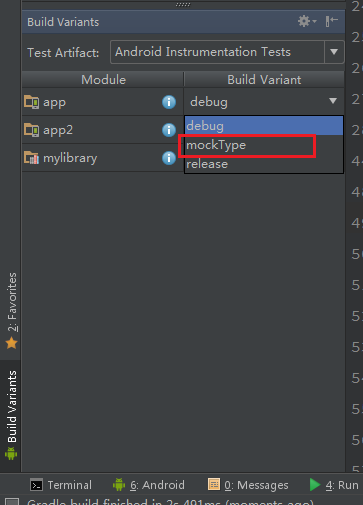Click the Favorites star icon in sidebar
Viewport: 363px width, 505px height.
coord(11,343)
